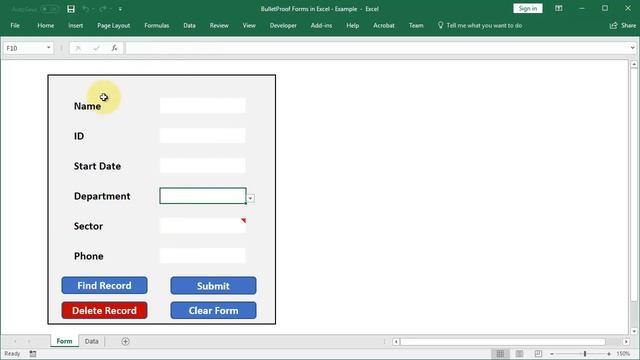
Task: Click the previous sheet navigation arrow
Action: pos(16,341)
